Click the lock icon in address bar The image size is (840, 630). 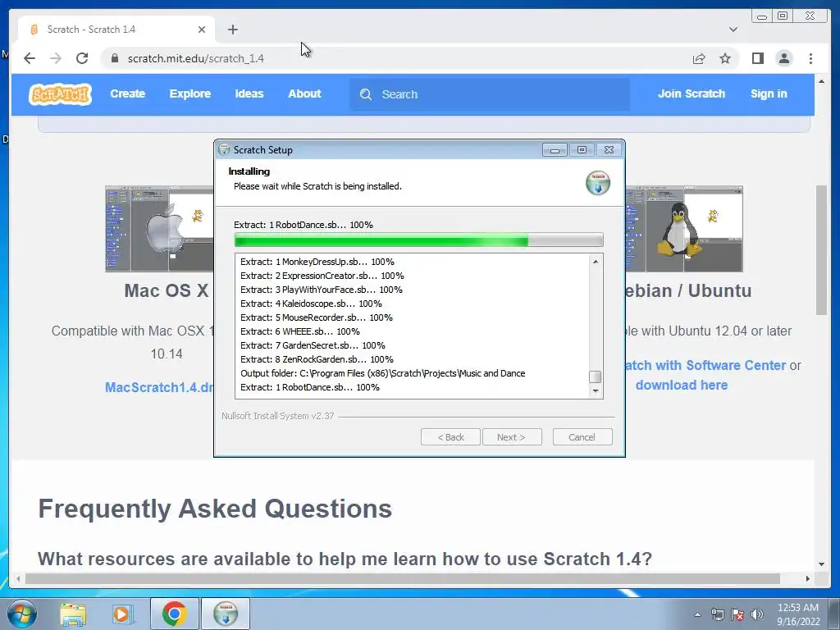(x=114, y=58)
